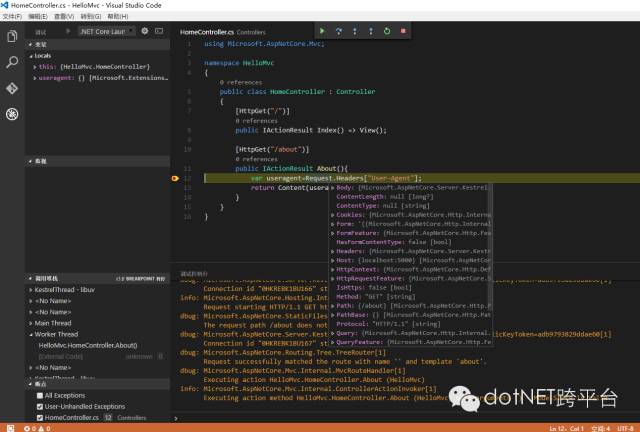Open launch.json with the gear icon
The width and height of the screenshot is (640, 432).
(144, 31)
